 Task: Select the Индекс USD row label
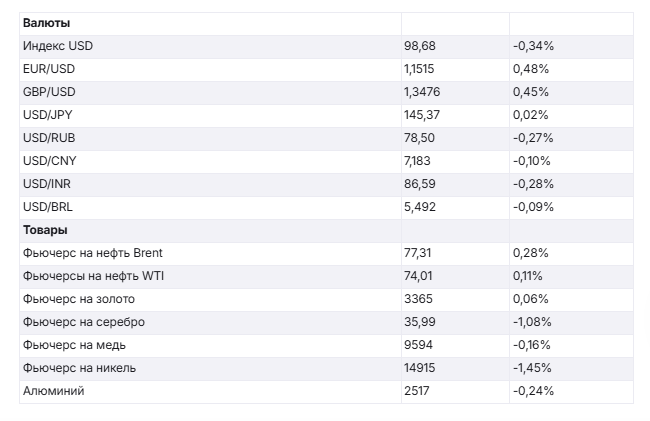coord(57,46)
